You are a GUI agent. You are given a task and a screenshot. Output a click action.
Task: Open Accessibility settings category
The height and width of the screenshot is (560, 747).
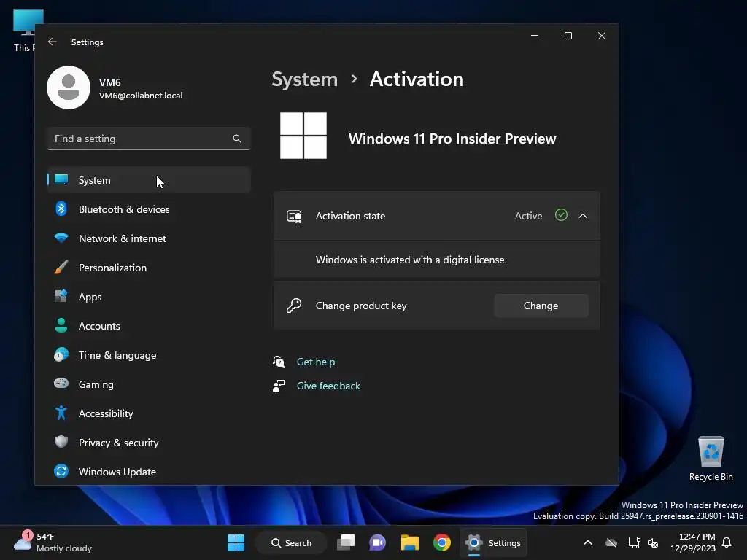(x=149, y=413)
